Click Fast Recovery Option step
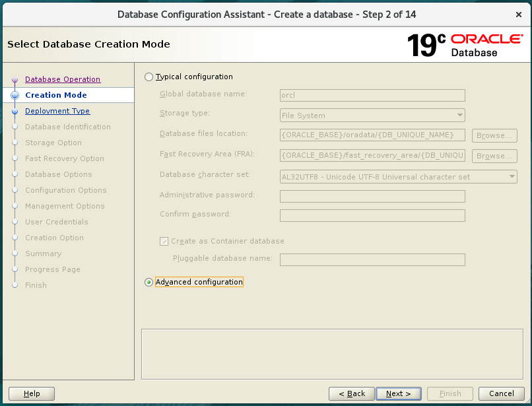This screenshot has height=406, width=532. click(x=65, y=158)
